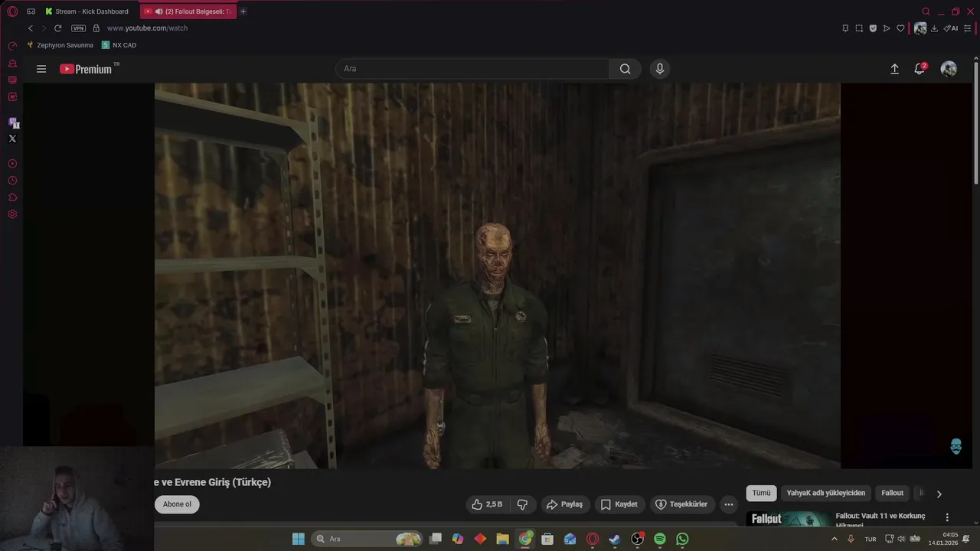Open the YouTube hamburger guide menu
The width and height of the screenshot is (980, 551).
pyautogui.click(x=41, y=69)
